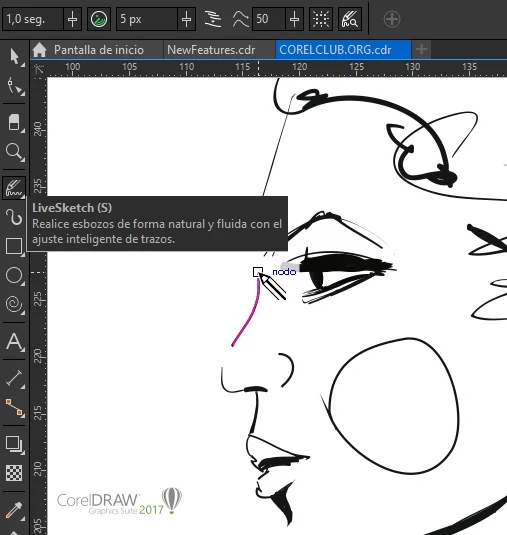The image size is (507, 535).
Task: Select the Text tool
Action: click(14, 341)
